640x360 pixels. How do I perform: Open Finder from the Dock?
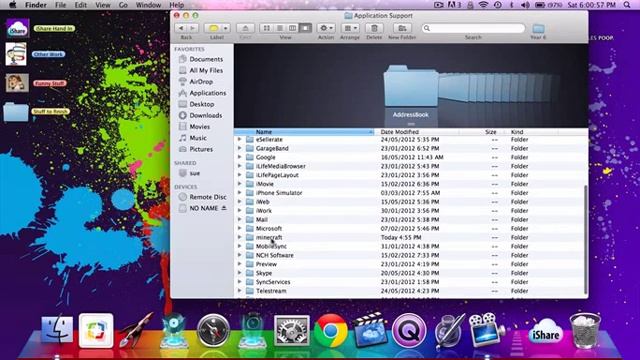(57, 330)
